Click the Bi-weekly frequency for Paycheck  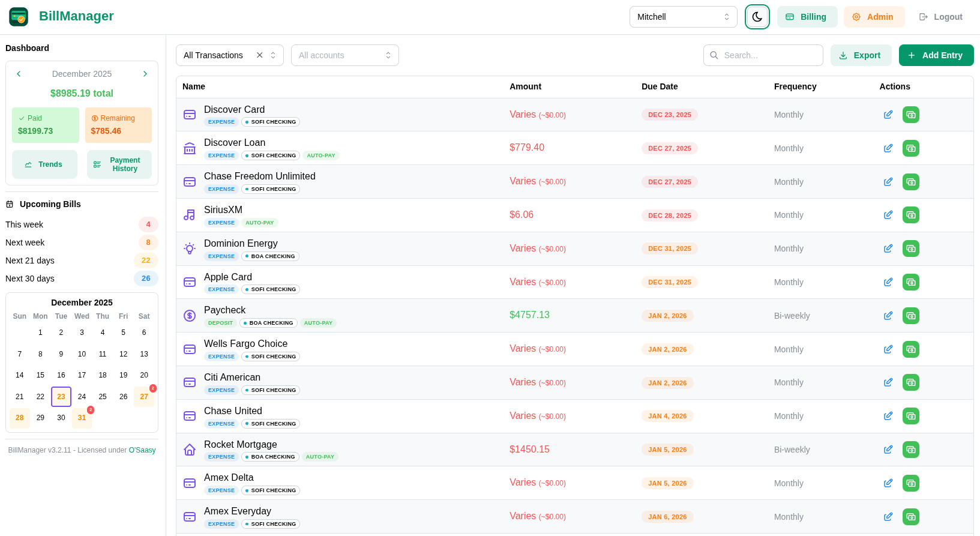point(792,316)
